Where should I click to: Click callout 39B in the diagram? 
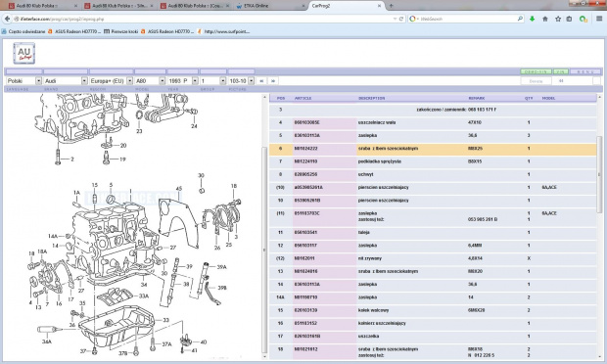pyautogui.click(x=222, y=288)
